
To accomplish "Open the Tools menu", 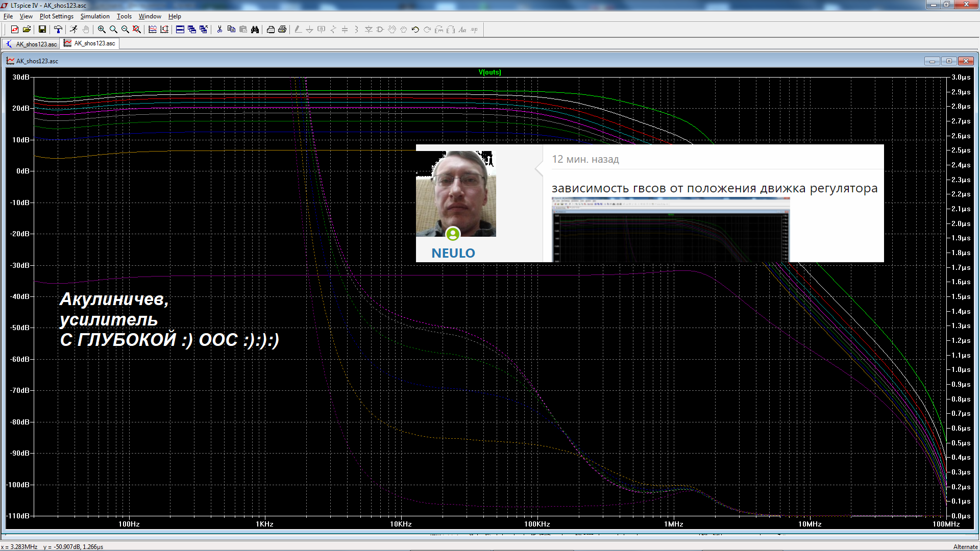I will tap(124, 16).
